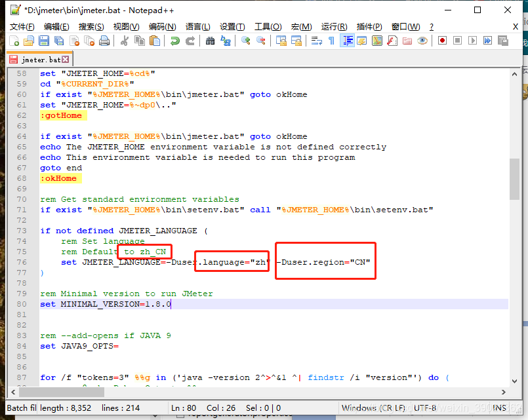Image resolution: width=528 pixels, height=420 pixels.
Task: Open the 窗口(W) menu
Action: (x=406, y=27)
